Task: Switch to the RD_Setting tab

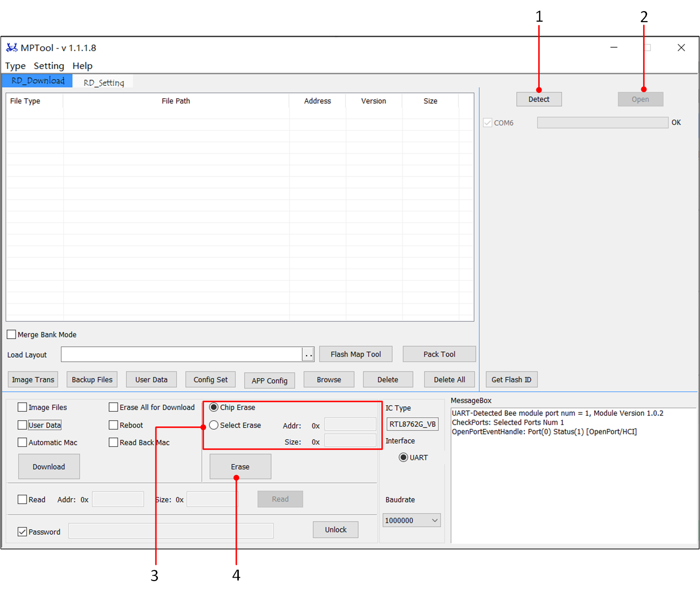Action: click(104, 82)
